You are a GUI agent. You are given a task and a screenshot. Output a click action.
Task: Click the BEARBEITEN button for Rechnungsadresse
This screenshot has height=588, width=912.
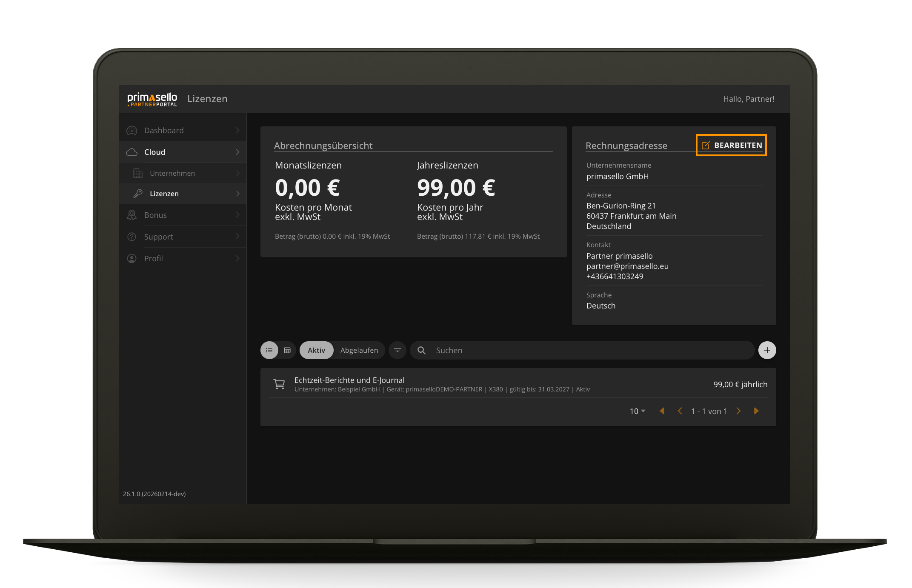pos(731,145)
